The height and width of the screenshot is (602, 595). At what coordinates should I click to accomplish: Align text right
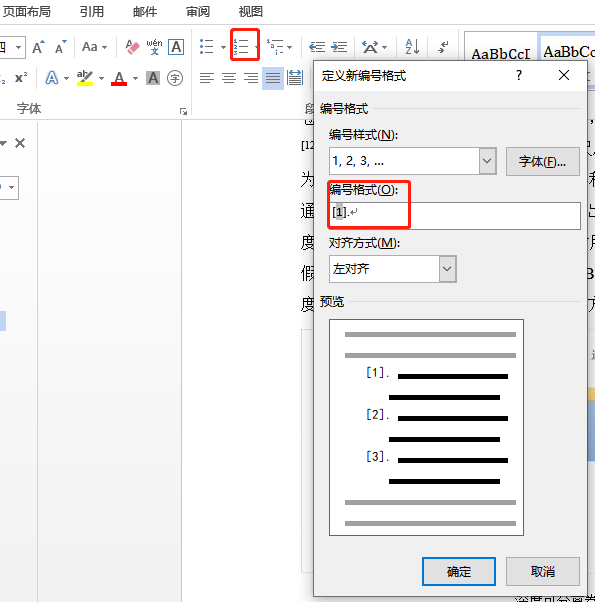click(251, 78)
